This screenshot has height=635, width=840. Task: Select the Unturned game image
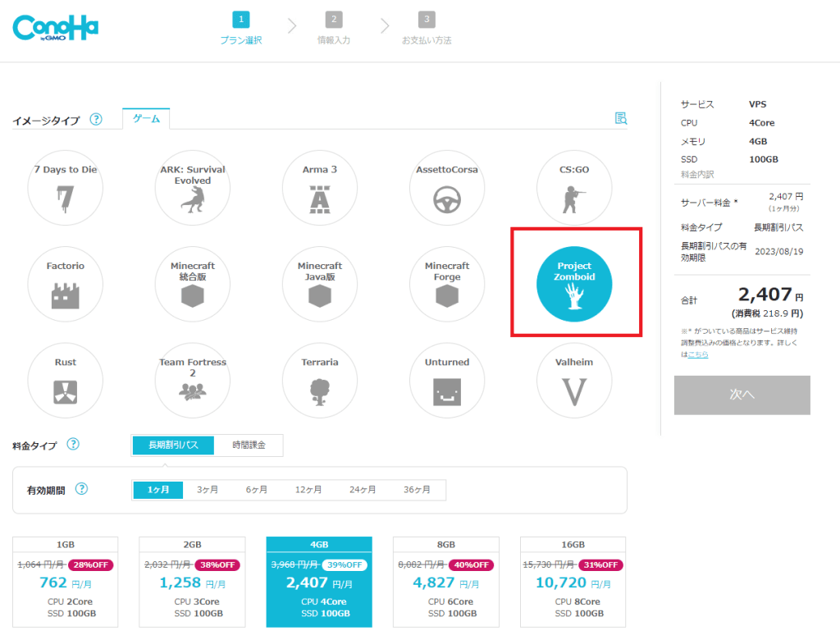point(447,381)
